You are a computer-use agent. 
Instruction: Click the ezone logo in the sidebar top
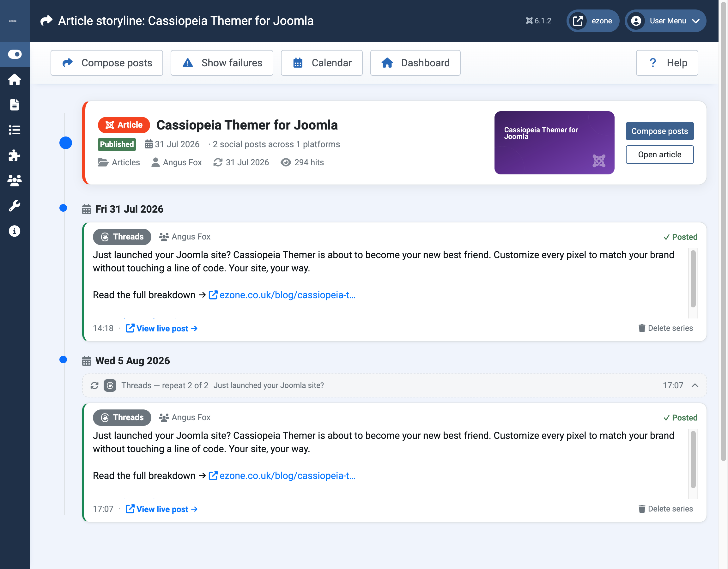coord(13,21)
